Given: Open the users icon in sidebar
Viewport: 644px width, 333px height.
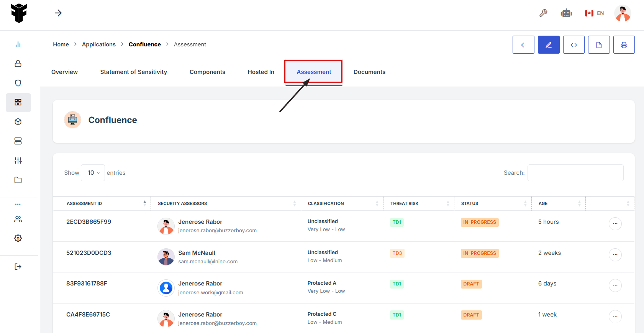Looking at the screenshot, I should coord(18,219).
